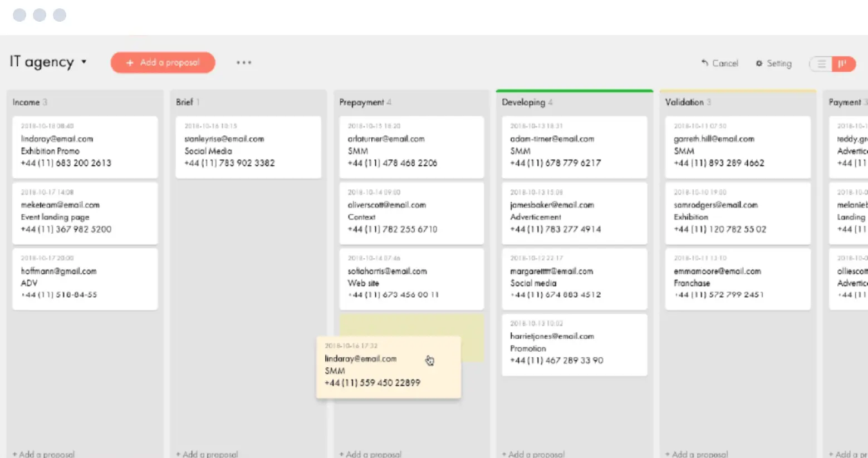Open Setting via the gear icon

pos(759,63)
